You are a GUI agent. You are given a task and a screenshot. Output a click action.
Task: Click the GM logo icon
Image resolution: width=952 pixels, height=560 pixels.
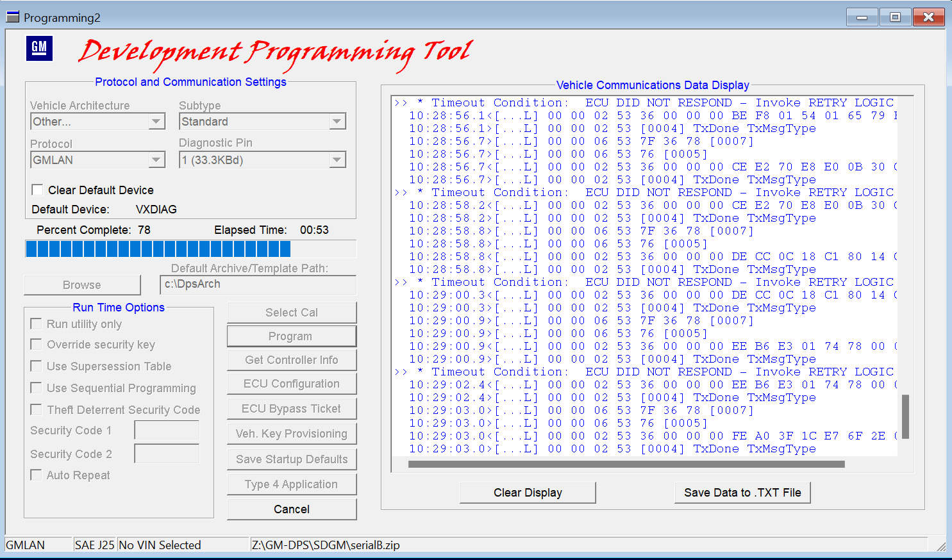click(x=39, y=48)
